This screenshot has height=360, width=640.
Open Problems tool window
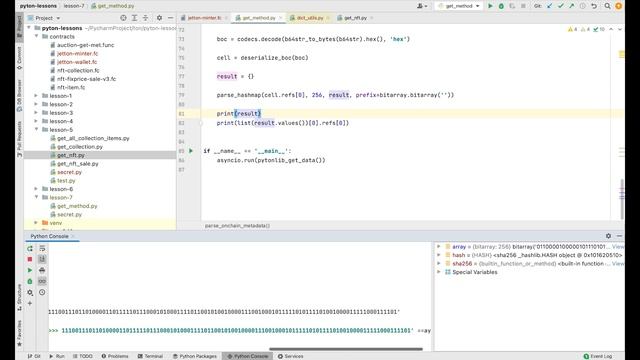pyautogui.click(x=115, y=356)
